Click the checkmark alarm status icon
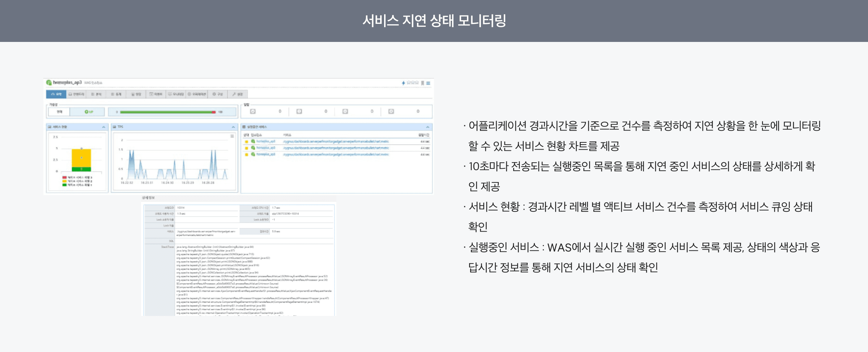The width and height of the screenshot is (868, 352). (253, 111)
